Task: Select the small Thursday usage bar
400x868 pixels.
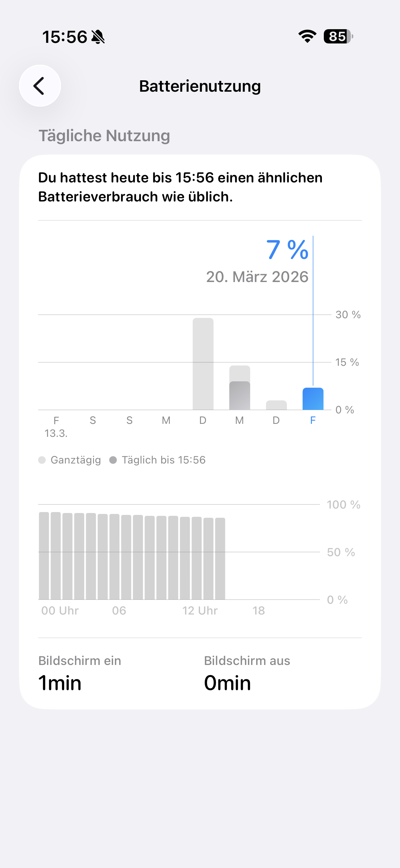Action: (x=276, y=405)
